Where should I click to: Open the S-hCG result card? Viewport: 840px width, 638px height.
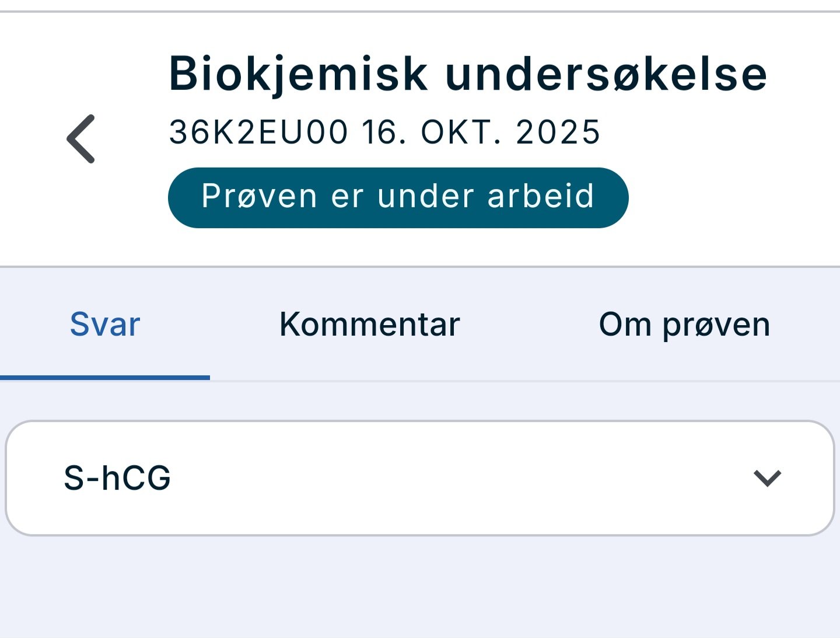(x=420, y=478)
